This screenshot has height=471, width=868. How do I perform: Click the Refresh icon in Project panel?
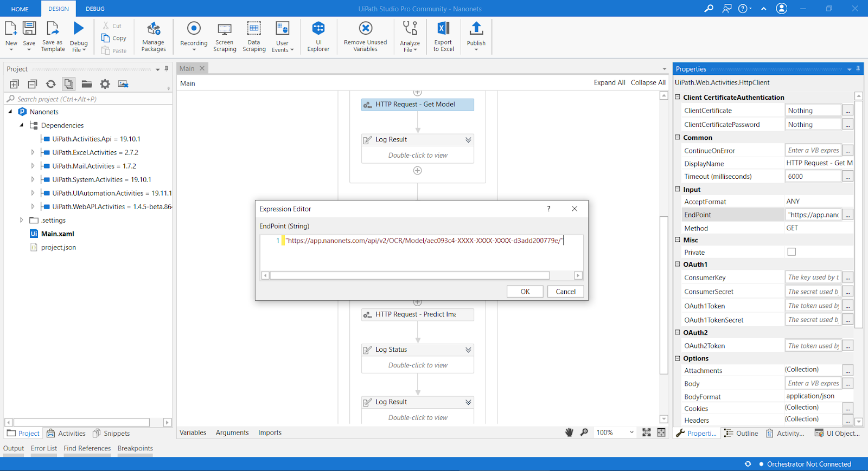[x=50, y=84]
